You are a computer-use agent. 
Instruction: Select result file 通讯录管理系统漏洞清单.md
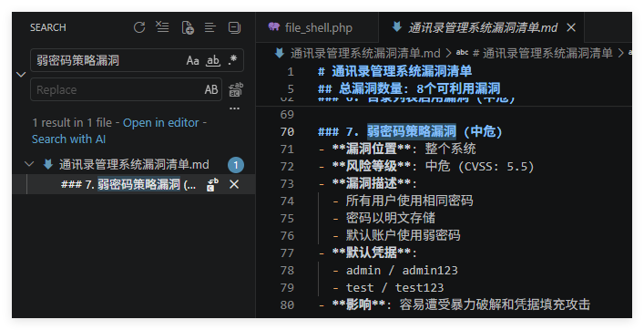click(x=134, y=165)
